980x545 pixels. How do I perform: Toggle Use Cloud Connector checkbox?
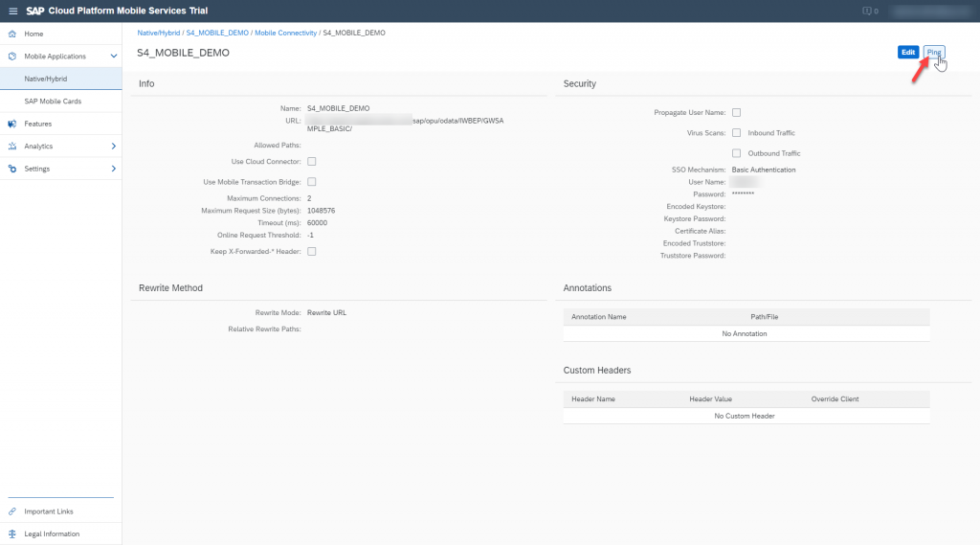(x=312, y=162)
